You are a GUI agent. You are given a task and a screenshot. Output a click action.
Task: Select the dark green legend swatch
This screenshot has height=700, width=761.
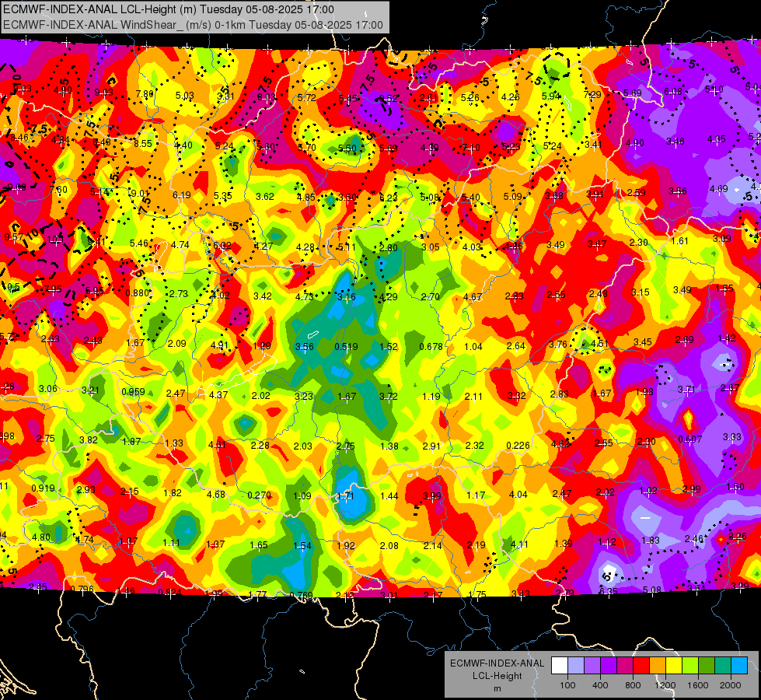(x=706, y=666)
